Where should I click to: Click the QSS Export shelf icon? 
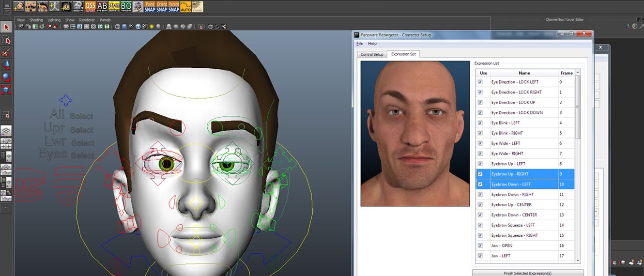(x=90, y=6)
